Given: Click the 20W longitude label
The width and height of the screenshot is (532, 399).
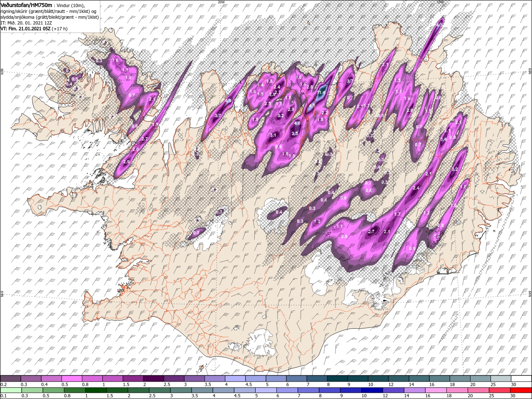Looking at the screenshot, I should click(221, 2).
